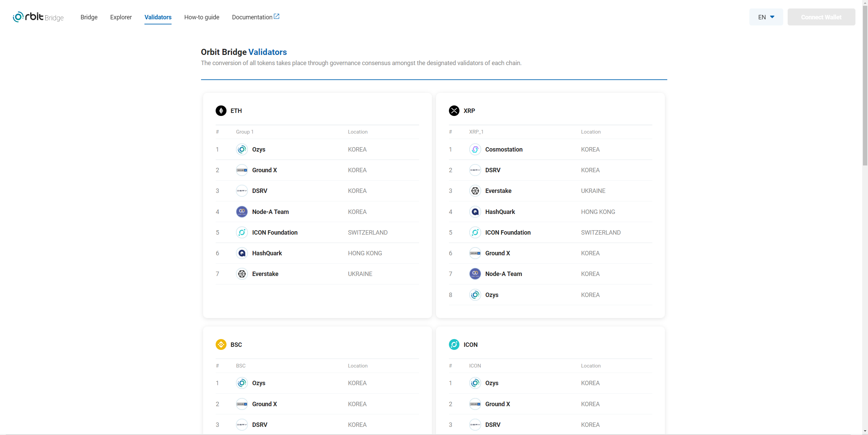Viewport: 868px width, 435px height.
Task: Click the HashQuark icon in XRP table
Action: (475, 212)
